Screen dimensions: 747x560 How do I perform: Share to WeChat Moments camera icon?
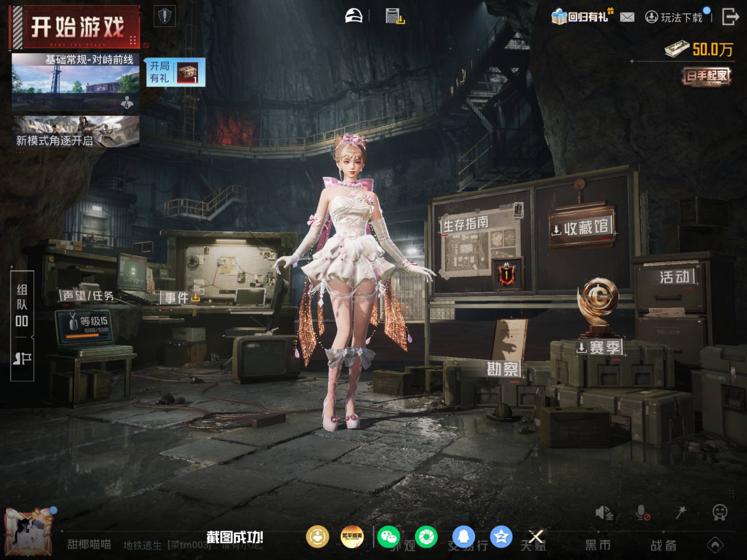point(426,537)
